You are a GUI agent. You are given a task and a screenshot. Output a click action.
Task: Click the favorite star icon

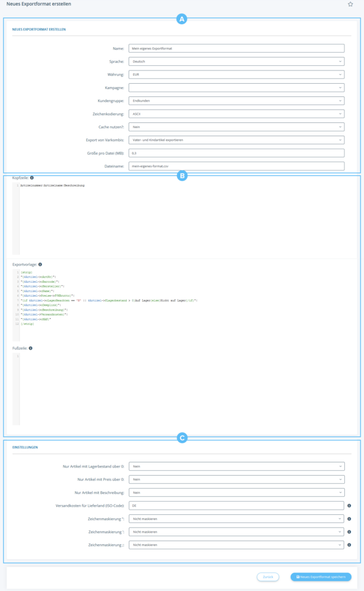tap(350, 4)
